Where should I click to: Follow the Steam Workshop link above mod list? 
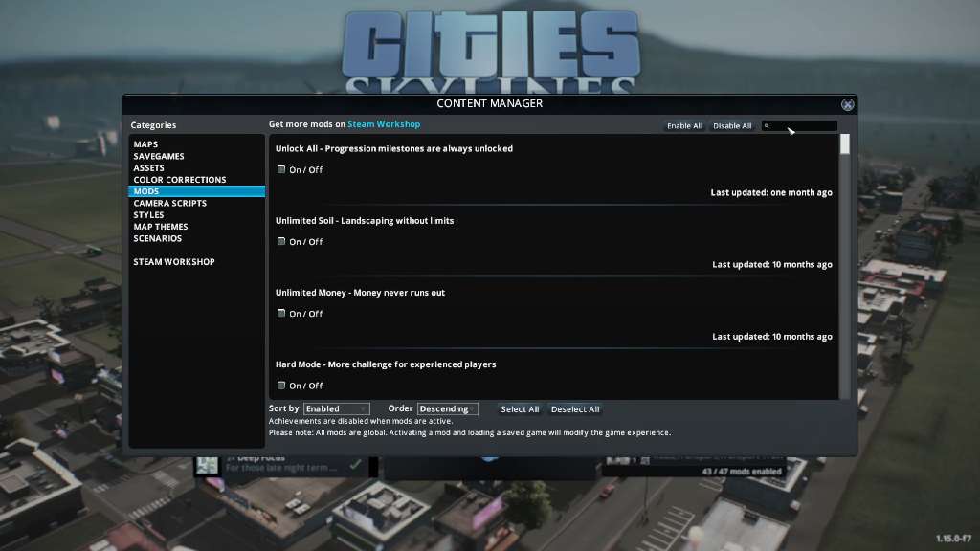[384, 124]
